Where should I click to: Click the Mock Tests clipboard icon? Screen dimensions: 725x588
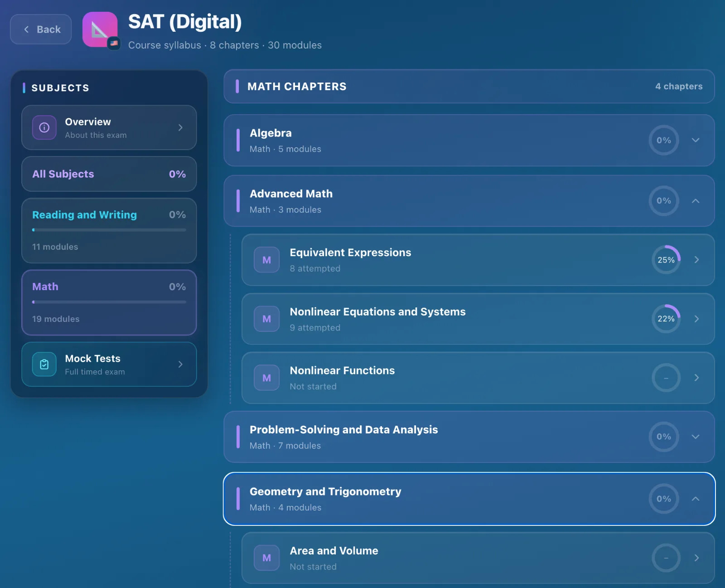point(44,364)
